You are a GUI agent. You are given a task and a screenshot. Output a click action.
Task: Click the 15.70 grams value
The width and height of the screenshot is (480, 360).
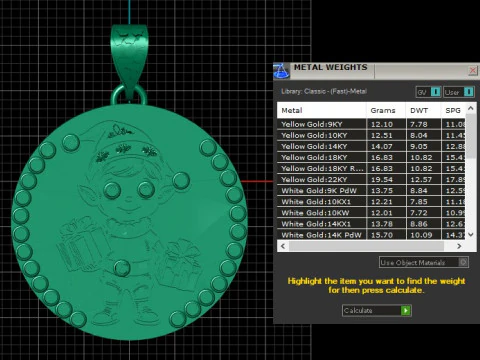(382, 235)
